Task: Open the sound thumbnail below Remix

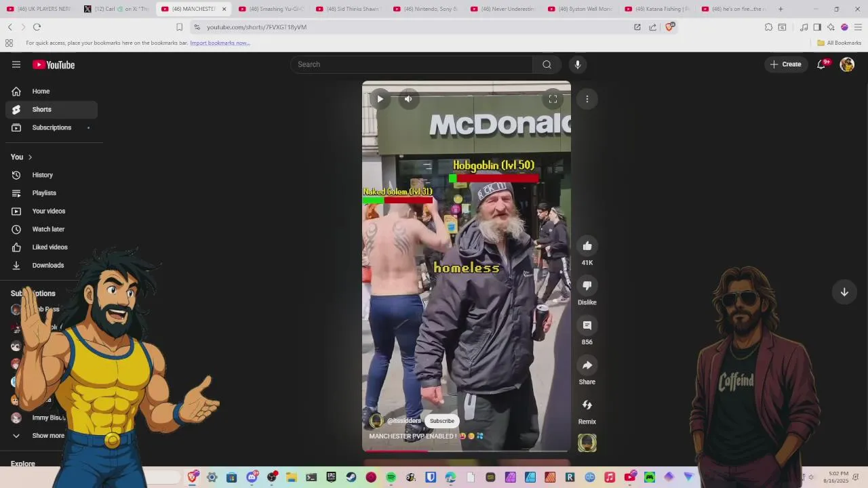Action: 587,443
